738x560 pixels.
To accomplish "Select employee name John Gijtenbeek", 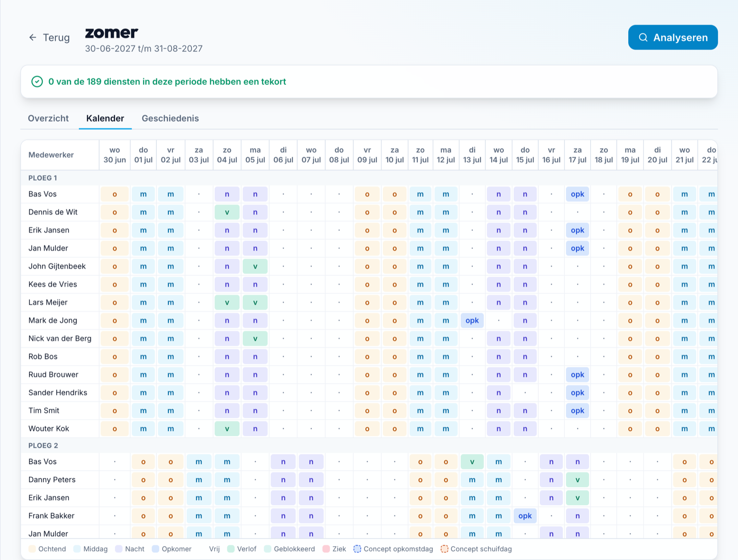I will pos(57,266).
